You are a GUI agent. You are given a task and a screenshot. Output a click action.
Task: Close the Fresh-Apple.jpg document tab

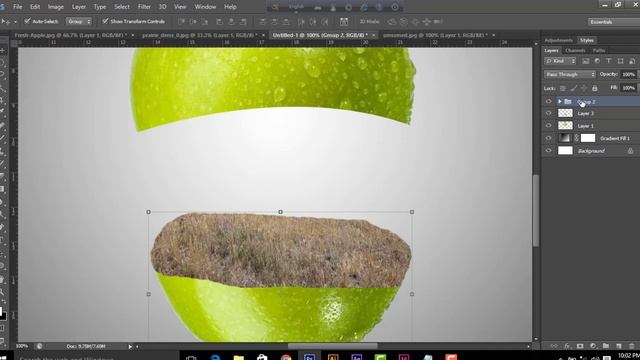pos(132,36)
